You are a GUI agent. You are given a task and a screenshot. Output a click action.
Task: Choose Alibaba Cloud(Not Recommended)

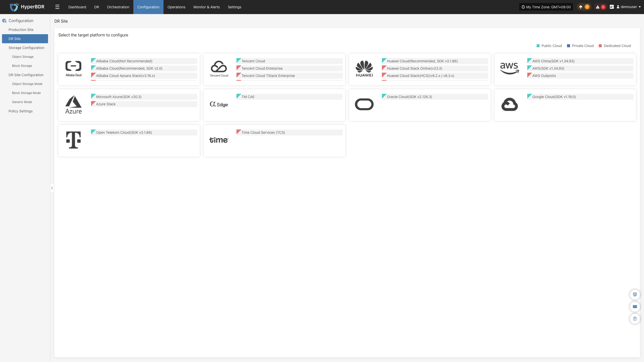(144, 61)
